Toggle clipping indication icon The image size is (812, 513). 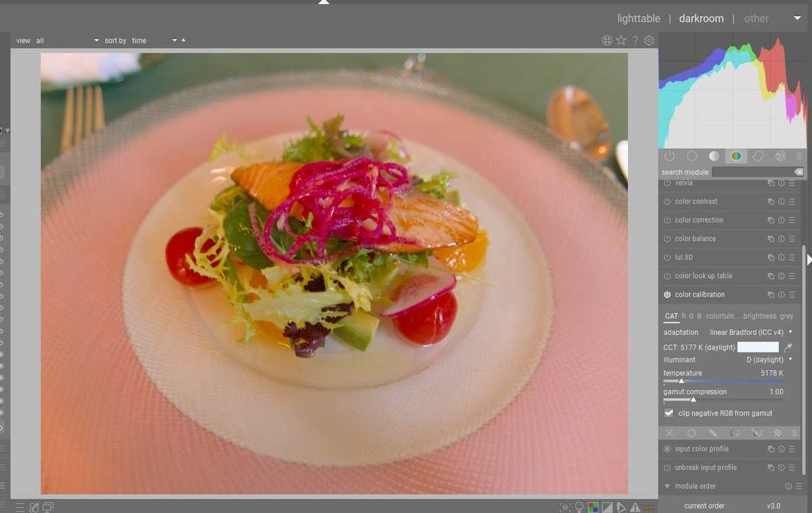[x=607, y=507]
